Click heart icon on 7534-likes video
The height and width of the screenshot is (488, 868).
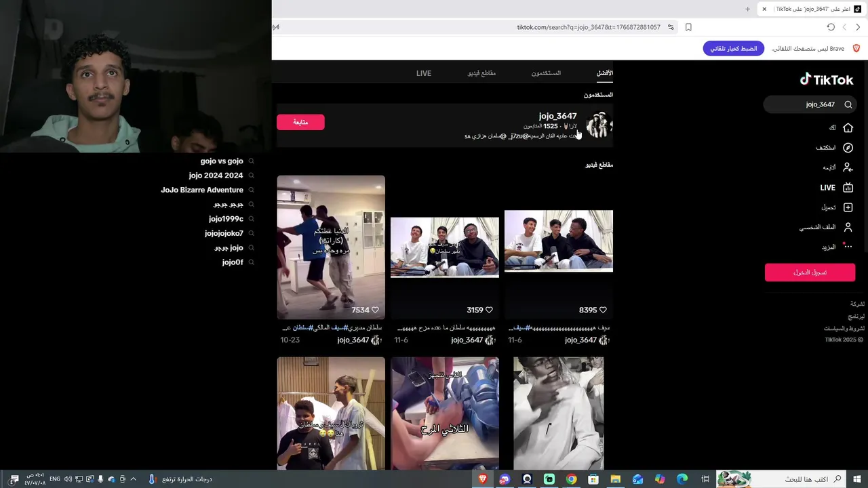point(375,310)
